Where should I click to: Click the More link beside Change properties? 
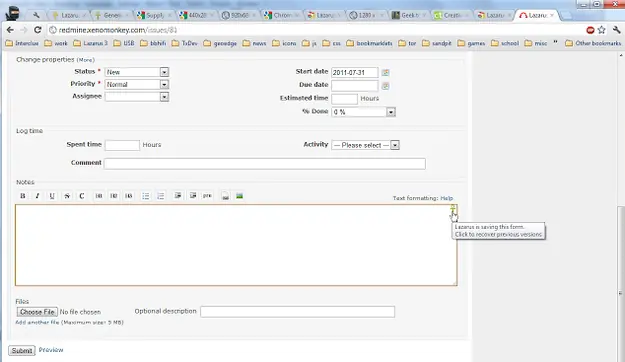85,60
